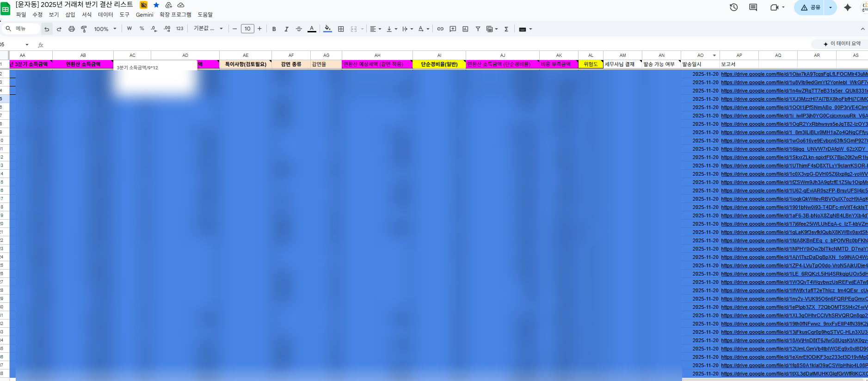Open the first Google Drive link in 보고서 column
This screenshot has height=381, width=868.
point(794,74)
